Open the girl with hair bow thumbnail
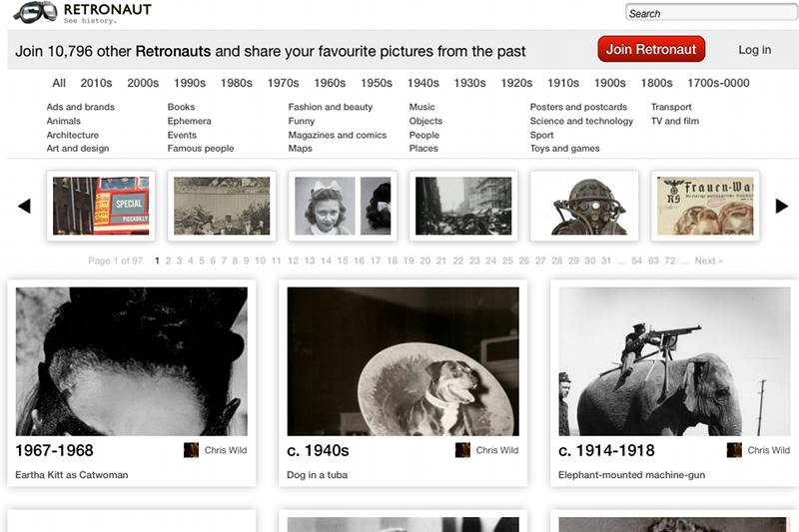Viewport: 799px width, 532px height. tap(343, 206)
